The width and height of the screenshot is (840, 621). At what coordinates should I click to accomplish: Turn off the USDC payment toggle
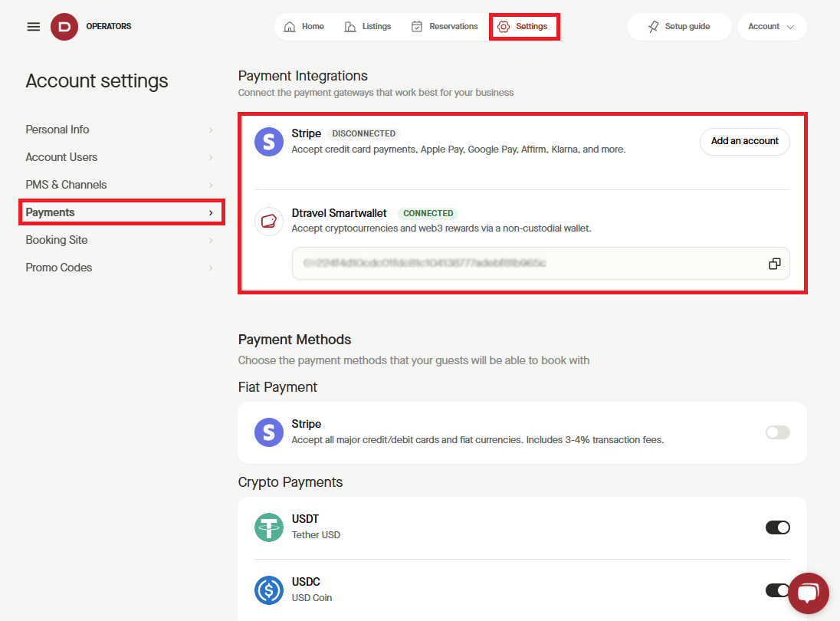tap(778, 590)
